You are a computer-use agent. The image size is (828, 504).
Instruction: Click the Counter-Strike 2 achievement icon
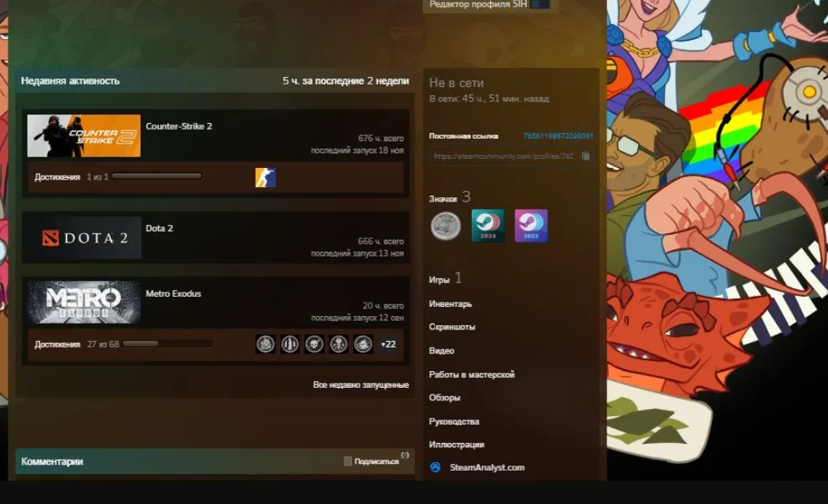[265, 177]
